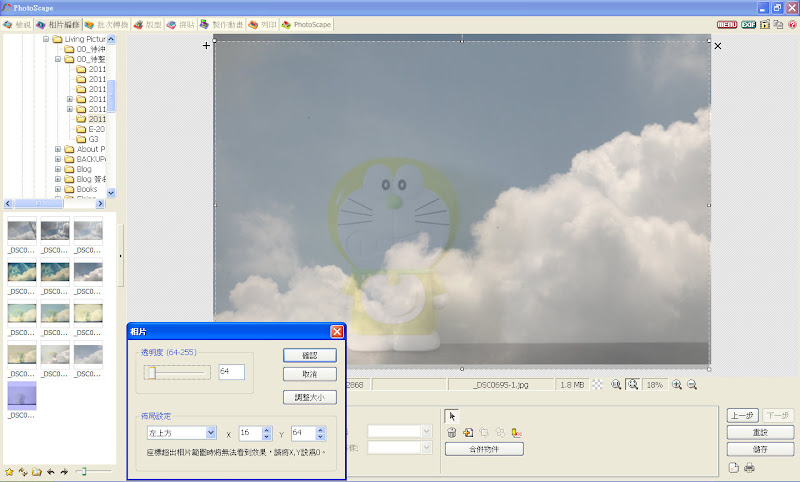800x482 pixels.
Task: Expand the Blog folder
Action: (58, 169)
